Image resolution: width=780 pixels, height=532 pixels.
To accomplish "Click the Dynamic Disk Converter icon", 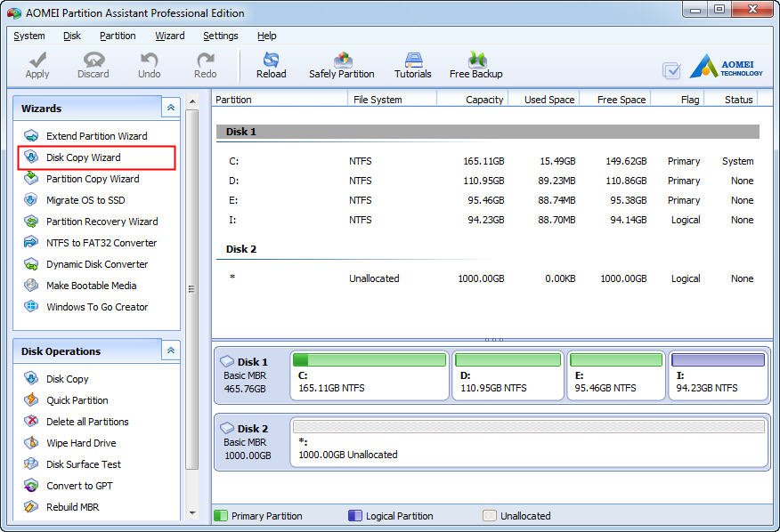I will (x=31, y=264).
